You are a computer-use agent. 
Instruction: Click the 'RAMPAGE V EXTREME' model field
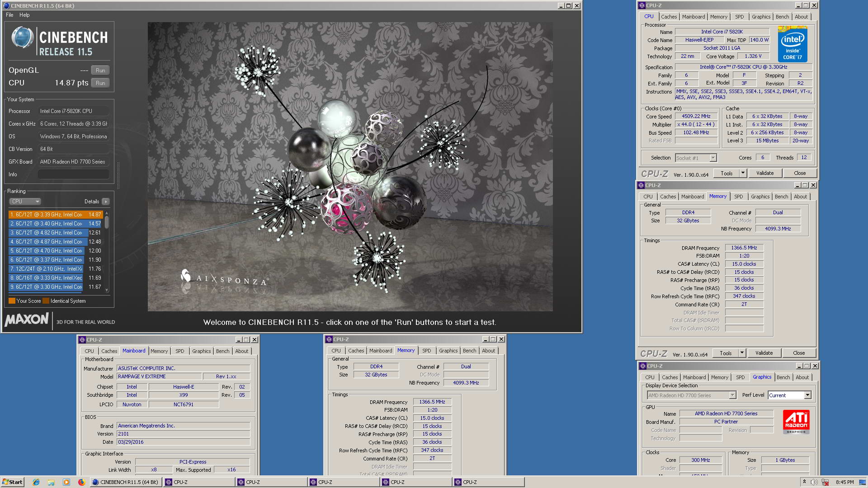pyautogui.click(x=159, y=376)
